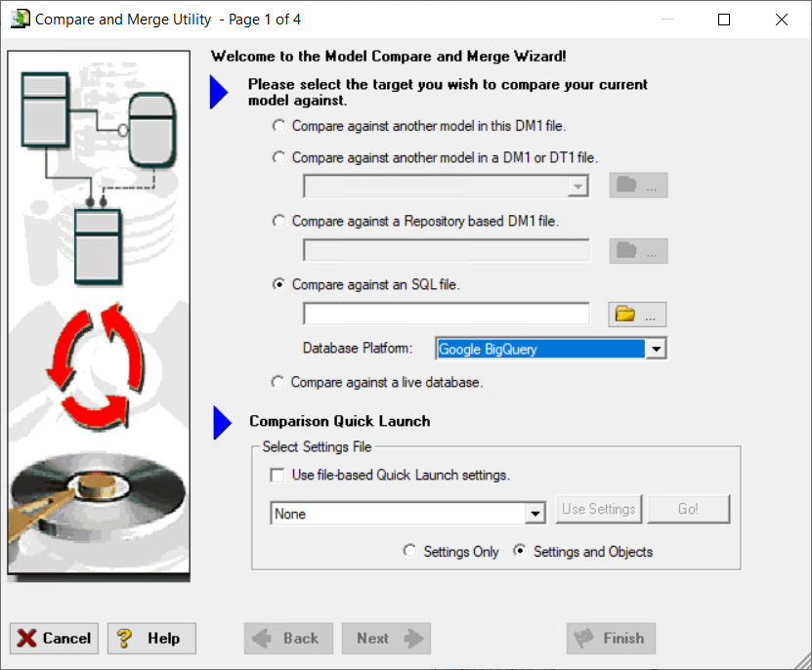This screenshot has width=812, height=670.
Task: Click the red circular arrows merge graphic
Action: coord(97,366)
